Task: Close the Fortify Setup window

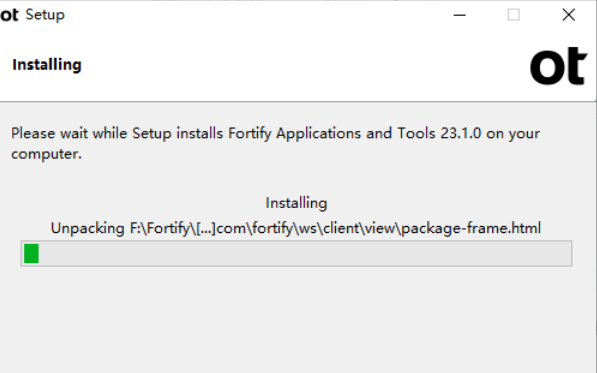Action: tap(568, 15)
